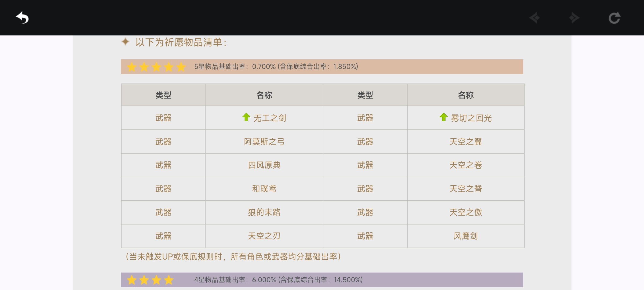This screenshot has width=644, height=290.
Task: Click the note 当未触发UP或保底规则时
Action: (x=233, y=257)
